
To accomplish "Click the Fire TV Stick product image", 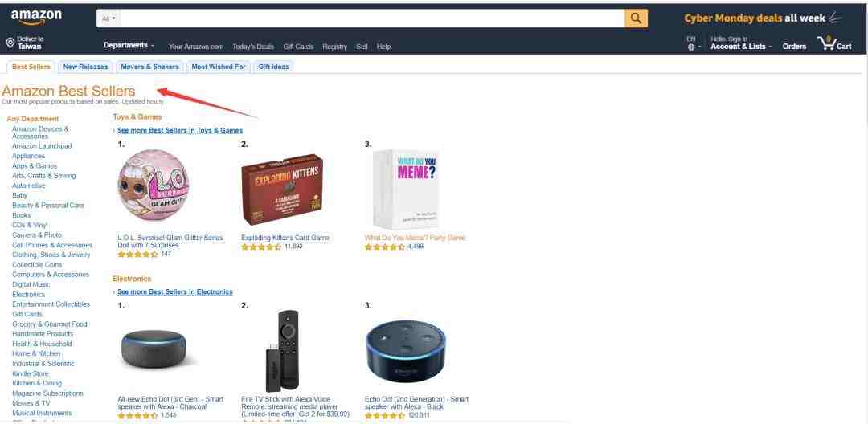I will coord(284,350).
